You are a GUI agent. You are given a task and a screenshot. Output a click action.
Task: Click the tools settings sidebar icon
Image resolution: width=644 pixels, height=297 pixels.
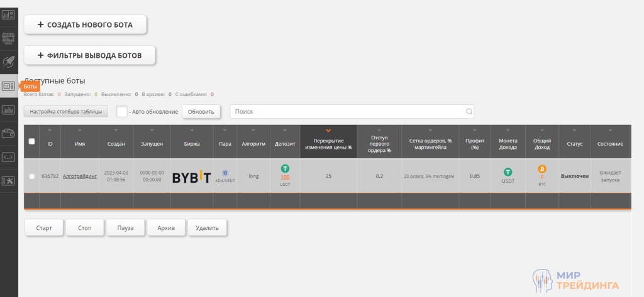9,181
